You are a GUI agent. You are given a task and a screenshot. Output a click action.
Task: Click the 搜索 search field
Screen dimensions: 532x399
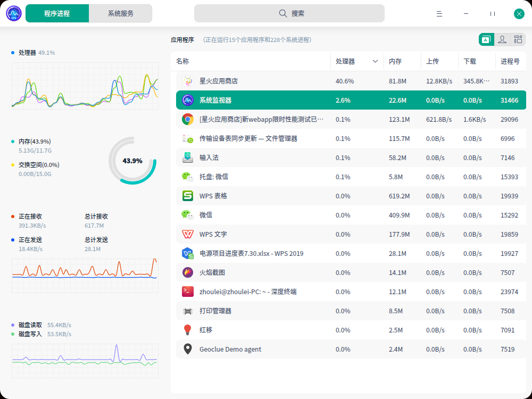[x=289, y=14]
